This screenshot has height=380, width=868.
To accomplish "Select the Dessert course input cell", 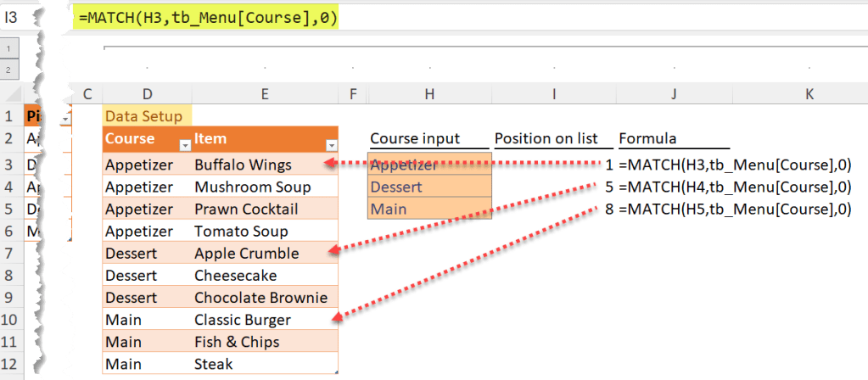I will pyautogui.click(x=428, y=187).
